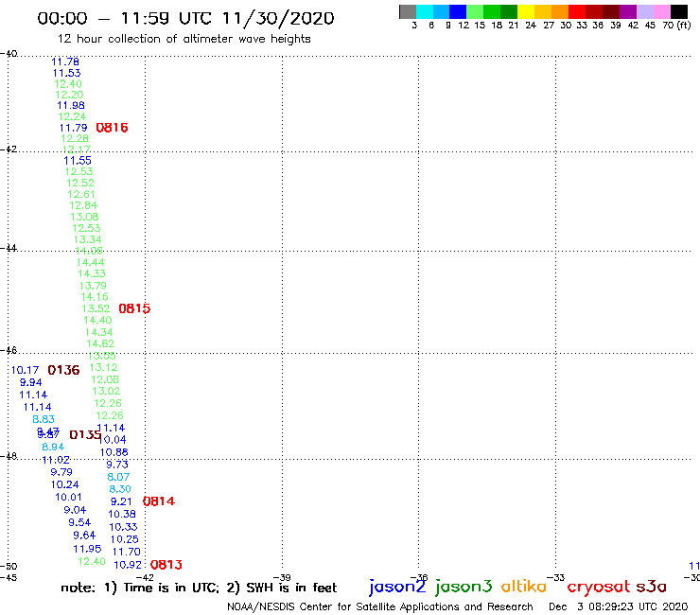This screenshot has width=700, height=615.
Task: Click wave height value 11.95
Action: click(87, 549)
